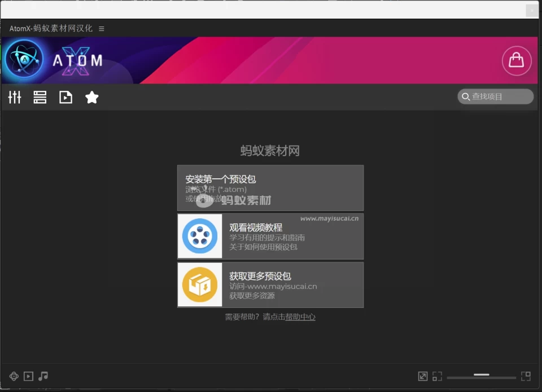The image size is (542, 392).
Task: Show favorites with the star icon
Action: point(92,98)
